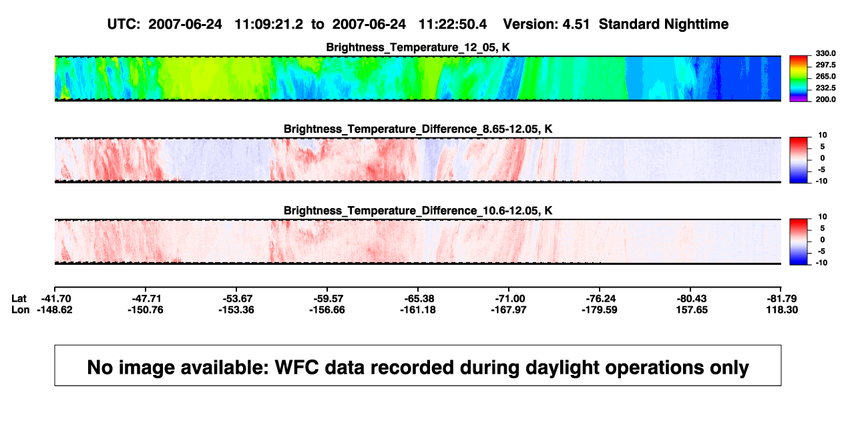Click the Brightness_Temperature_Difference_8.65-12.05, K title
This screenshot has height=445, width=868.
418,129
